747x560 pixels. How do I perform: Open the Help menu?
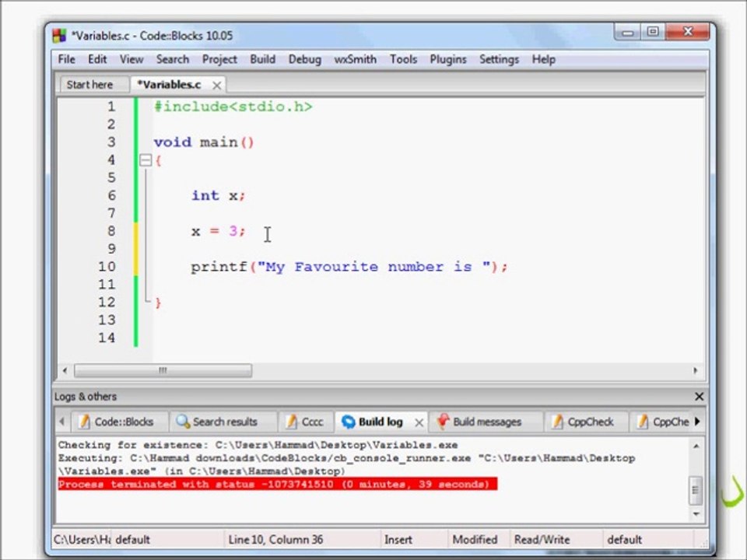pos(544,60)
